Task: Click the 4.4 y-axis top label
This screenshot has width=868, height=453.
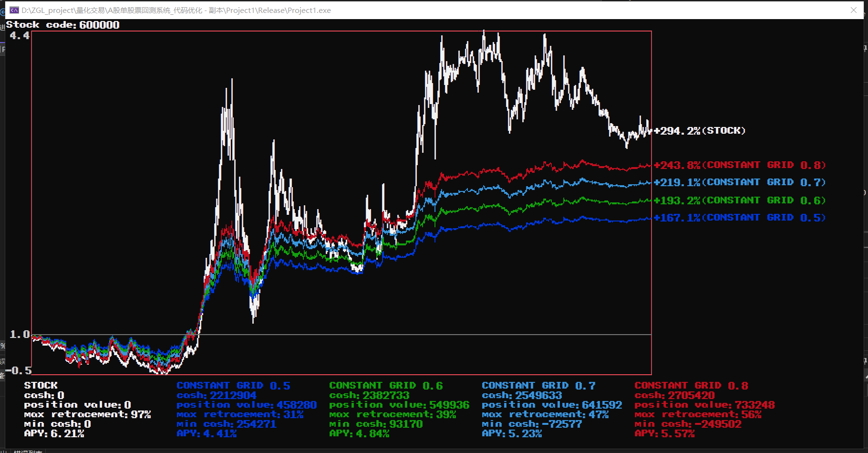Action: [x=20, y=36]
